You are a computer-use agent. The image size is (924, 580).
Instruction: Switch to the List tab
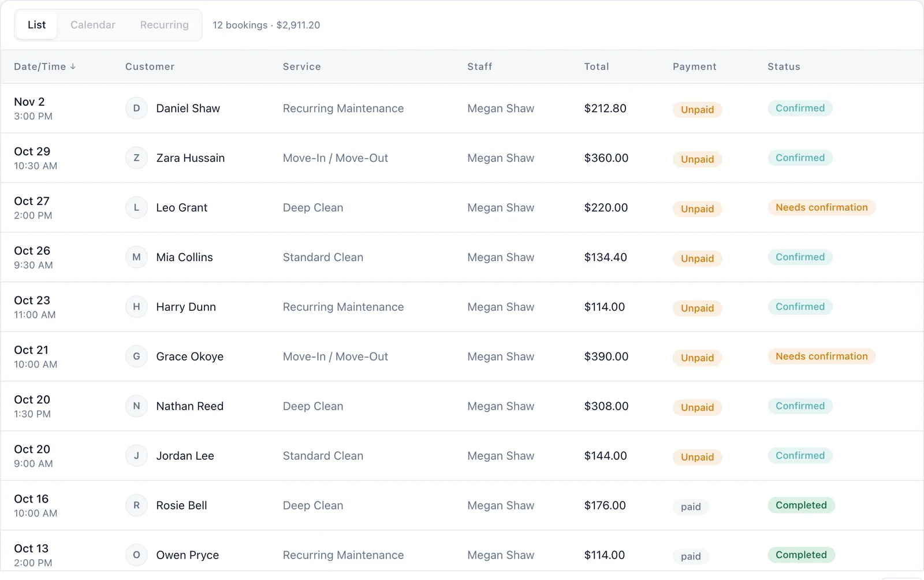(x=36, y=25)
